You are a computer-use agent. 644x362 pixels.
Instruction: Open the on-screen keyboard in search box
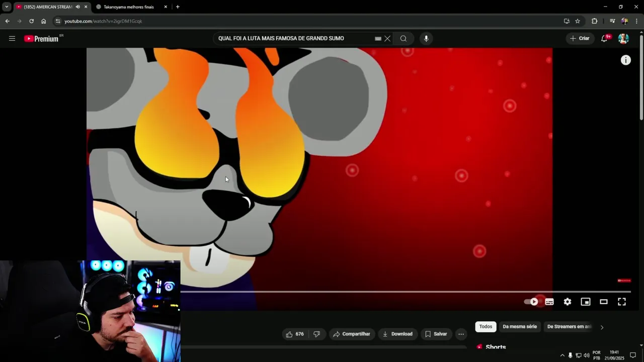point(378,39)
